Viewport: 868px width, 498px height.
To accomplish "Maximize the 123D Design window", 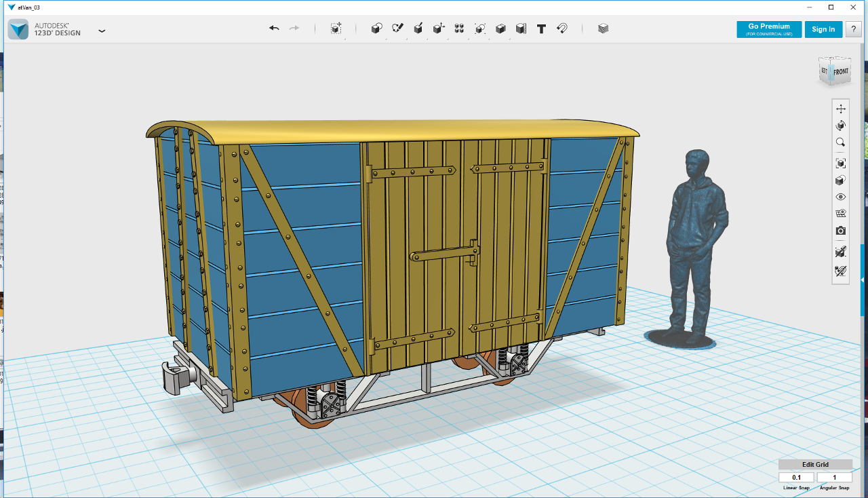I will coord(831,7).
